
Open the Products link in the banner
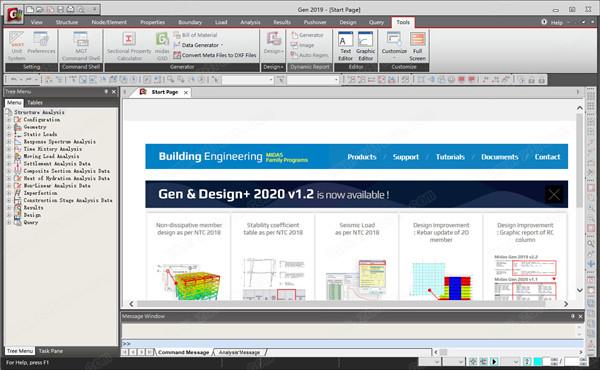click(x=362, y=157)
